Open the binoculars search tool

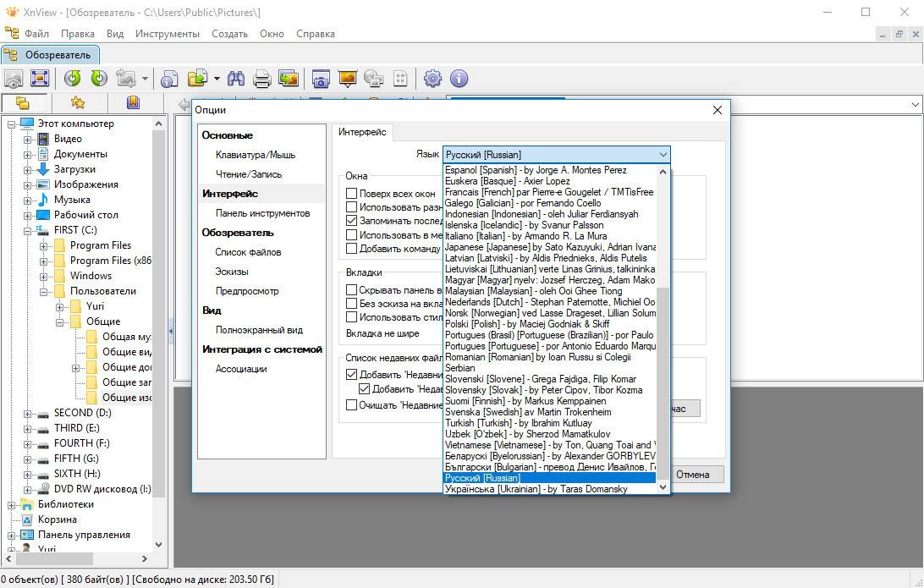point(236,78)
